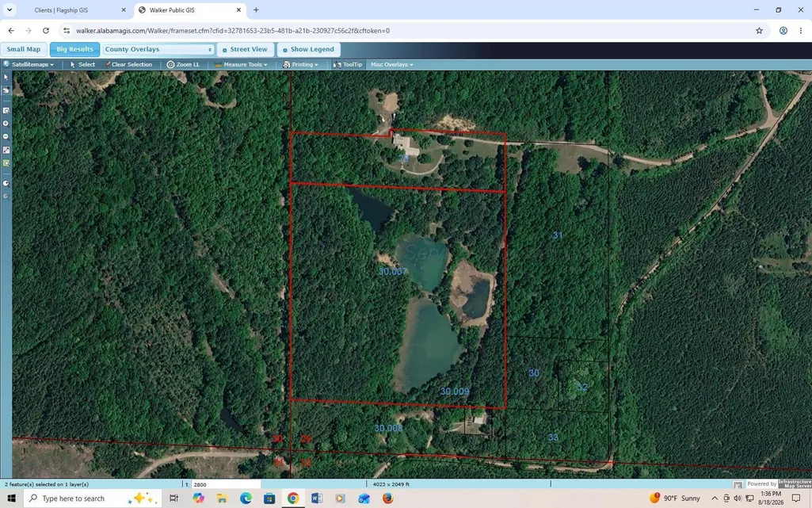Choose the zoom-in magnifier tool in sidebar
812x508 pixels.
pos(6,124)
